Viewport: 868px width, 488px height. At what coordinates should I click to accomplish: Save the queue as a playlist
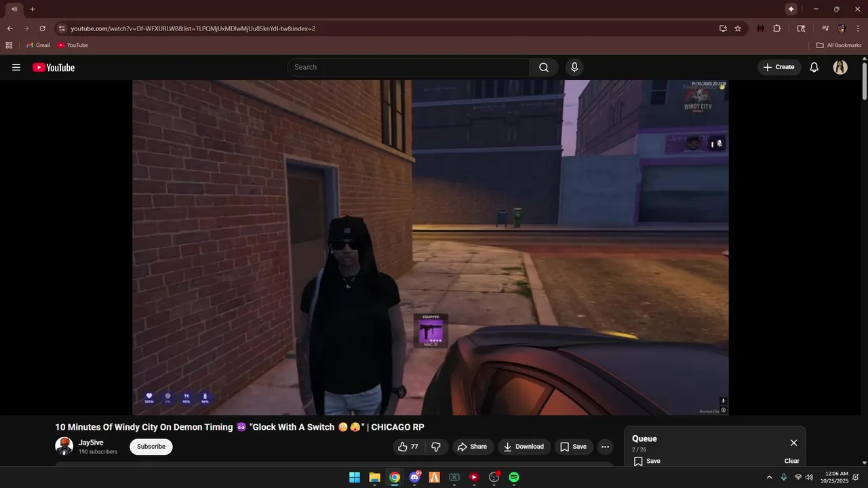point(647,461)
